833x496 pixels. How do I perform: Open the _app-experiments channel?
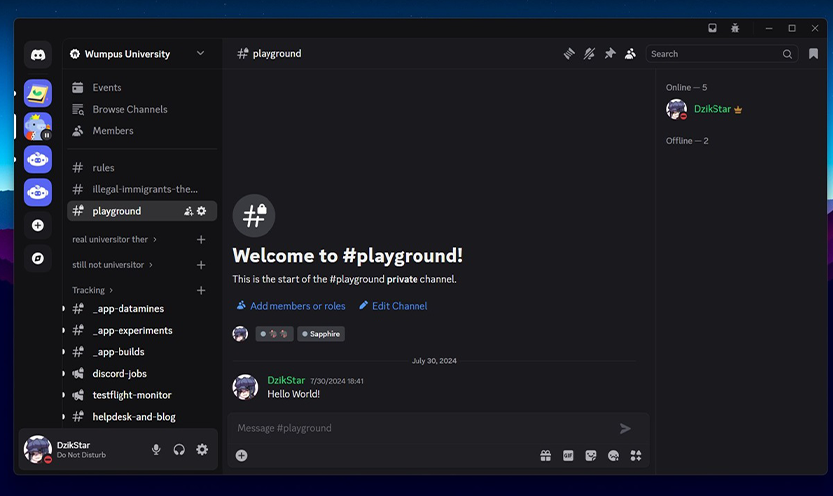(142, 330)
